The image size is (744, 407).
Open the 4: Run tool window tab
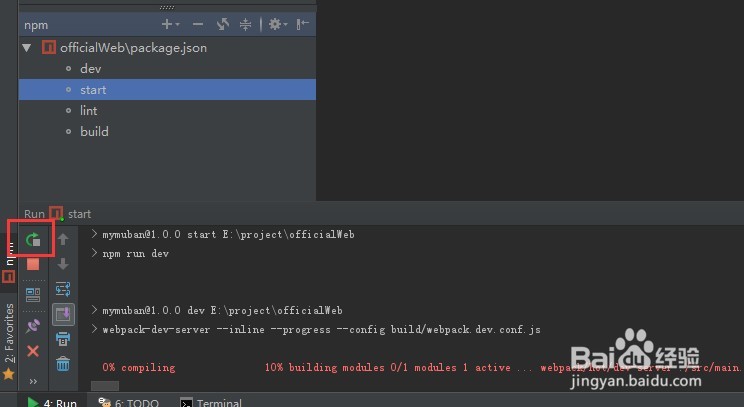click(x=52, y=402)
